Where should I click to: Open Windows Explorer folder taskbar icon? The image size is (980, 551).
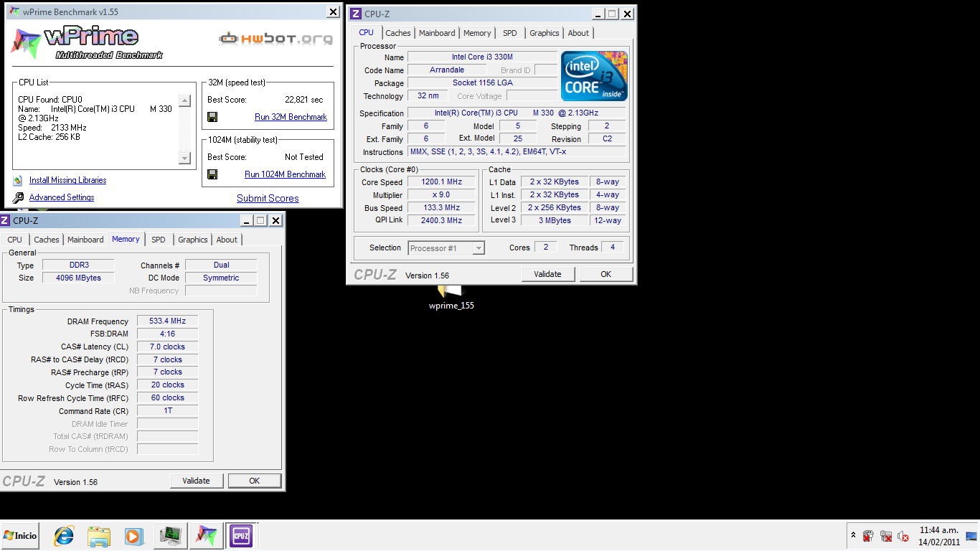[x=99, y=536]
